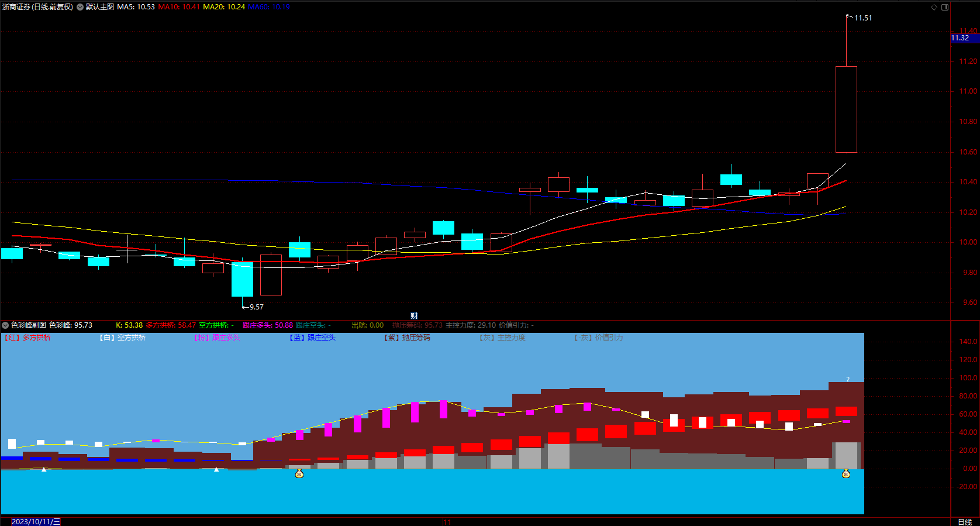Viewport: 980px width, 526px height.
Task: Expand the 色彩峰副图 indicator dropdown arrow
Action: click(x=5, y=325)
